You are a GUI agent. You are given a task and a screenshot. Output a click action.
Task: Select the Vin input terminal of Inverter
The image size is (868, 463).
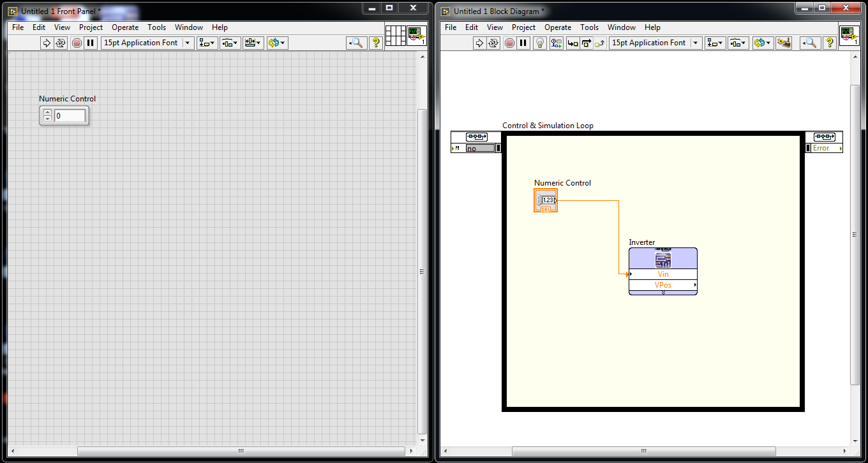click(x=663, y=274)
